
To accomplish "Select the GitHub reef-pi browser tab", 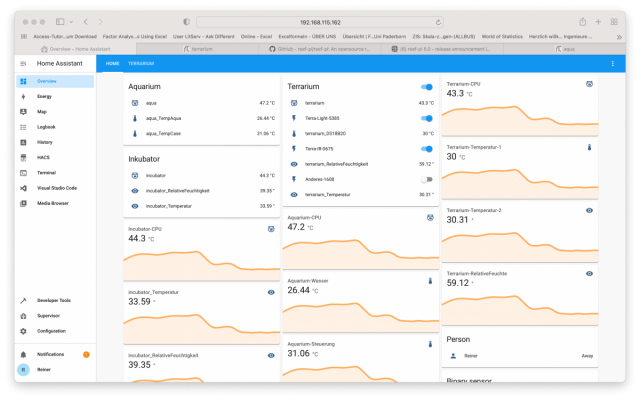I will tap(320, 49).
